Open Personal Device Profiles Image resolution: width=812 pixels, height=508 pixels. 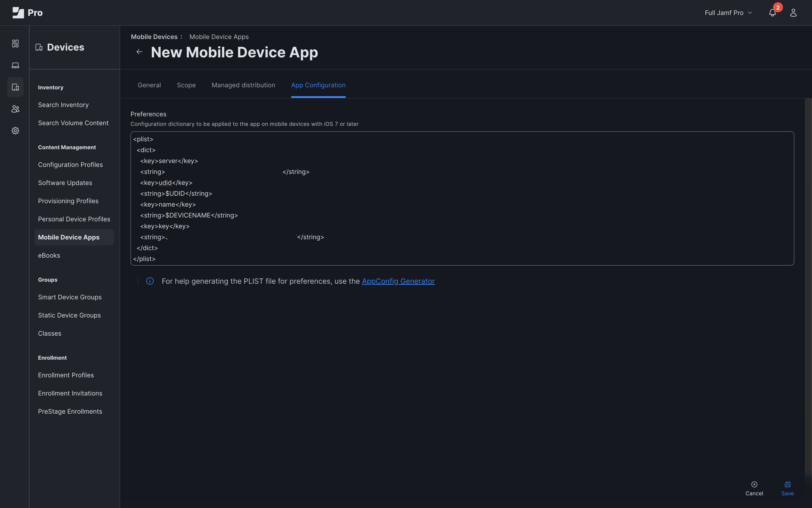click(x=74, y=219)
